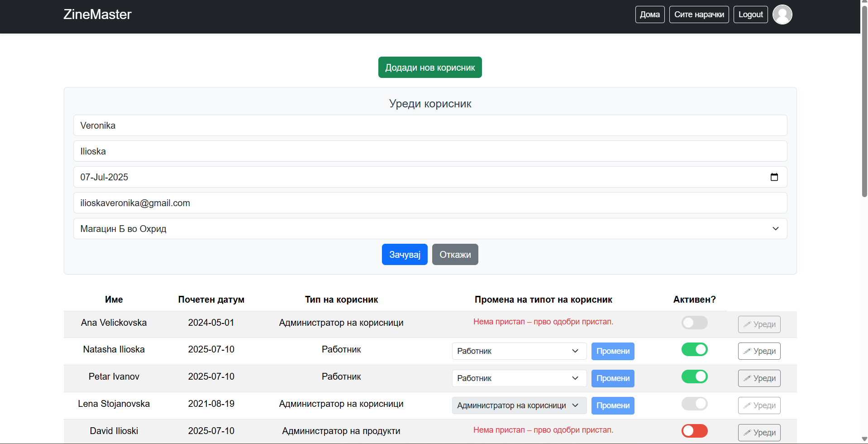Open the Магацин Б во Охрид dropdown
868x444 pixels.
430,229
